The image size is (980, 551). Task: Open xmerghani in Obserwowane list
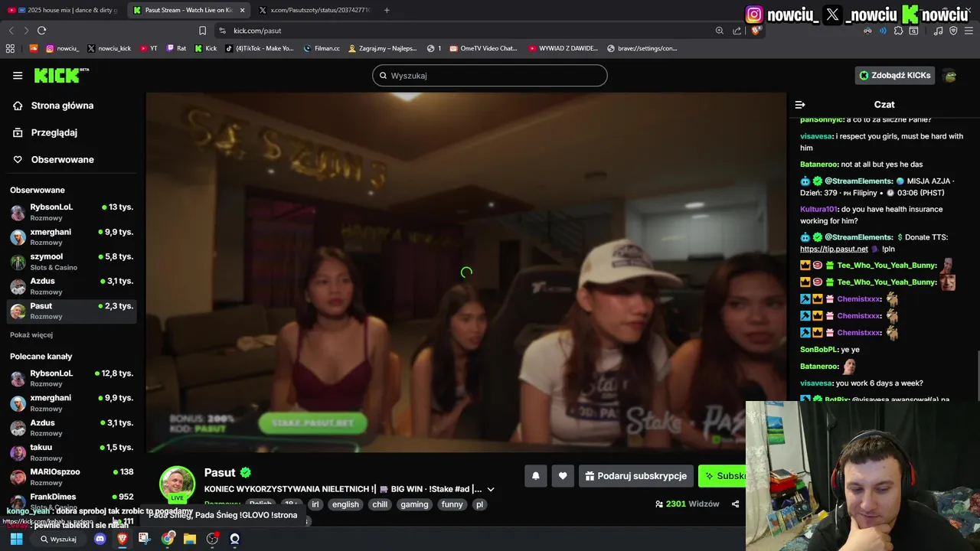coord(72,236)
